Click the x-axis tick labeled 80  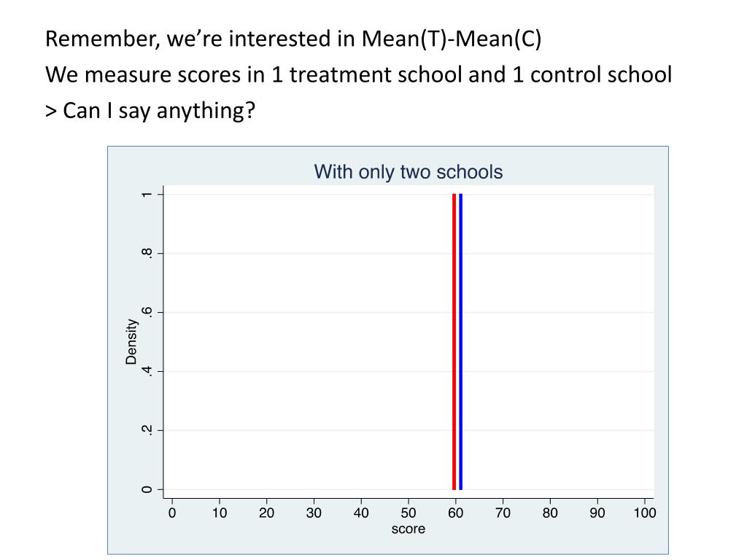550,513
